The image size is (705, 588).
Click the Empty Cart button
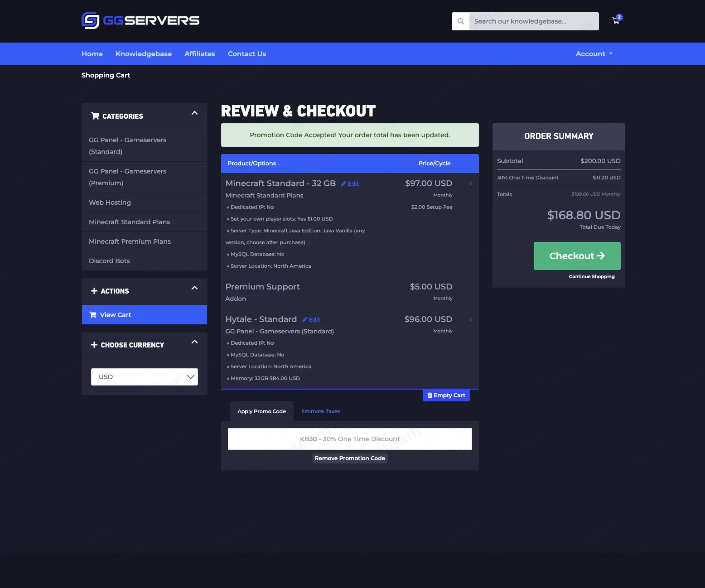(x=446, y=395)
